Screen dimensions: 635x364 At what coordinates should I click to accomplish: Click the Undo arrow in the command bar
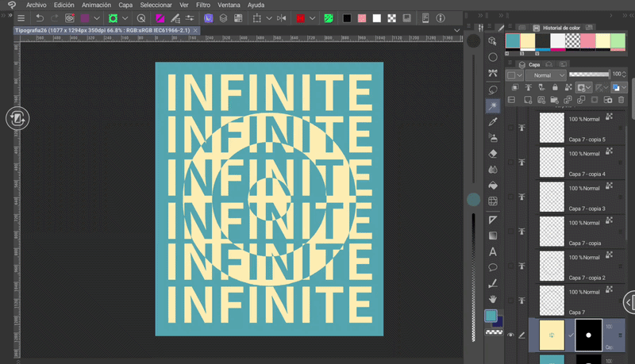[39, 17]
